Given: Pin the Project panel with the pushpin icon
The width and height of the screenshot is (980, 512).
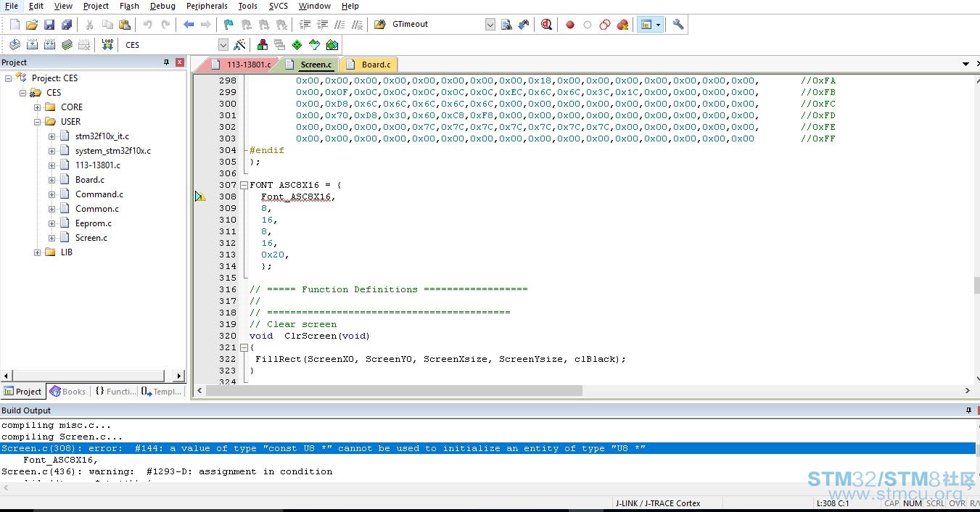Looking at the screenshot, I should coord(167,62).
